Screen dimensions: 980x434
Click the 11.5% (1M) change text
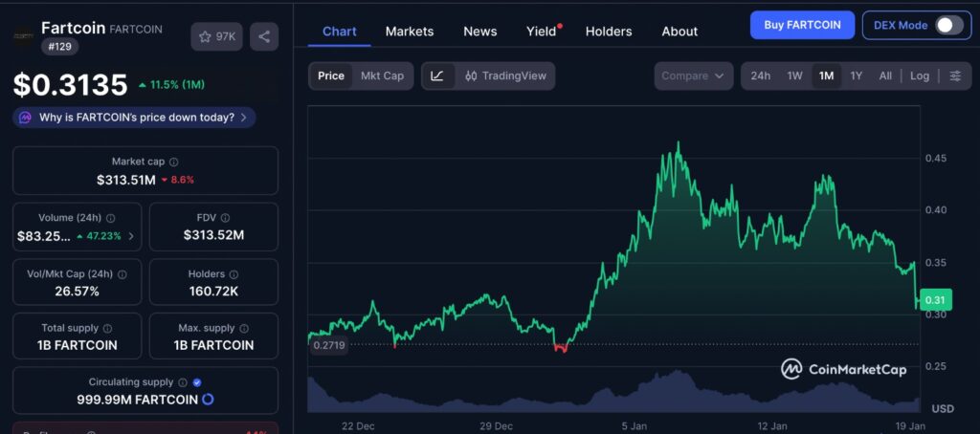171,85
